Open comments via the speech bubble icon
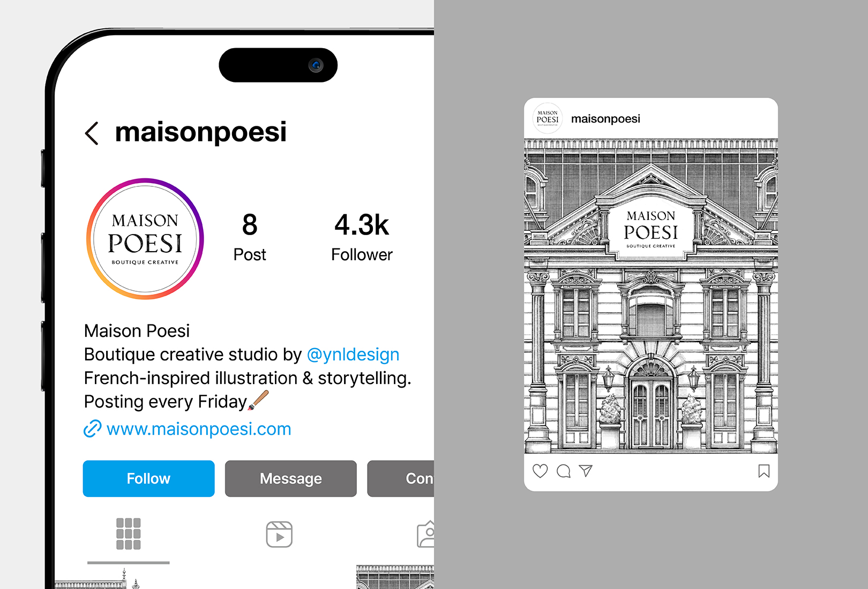This screenshot has height=589, width=868. (564, 471)
